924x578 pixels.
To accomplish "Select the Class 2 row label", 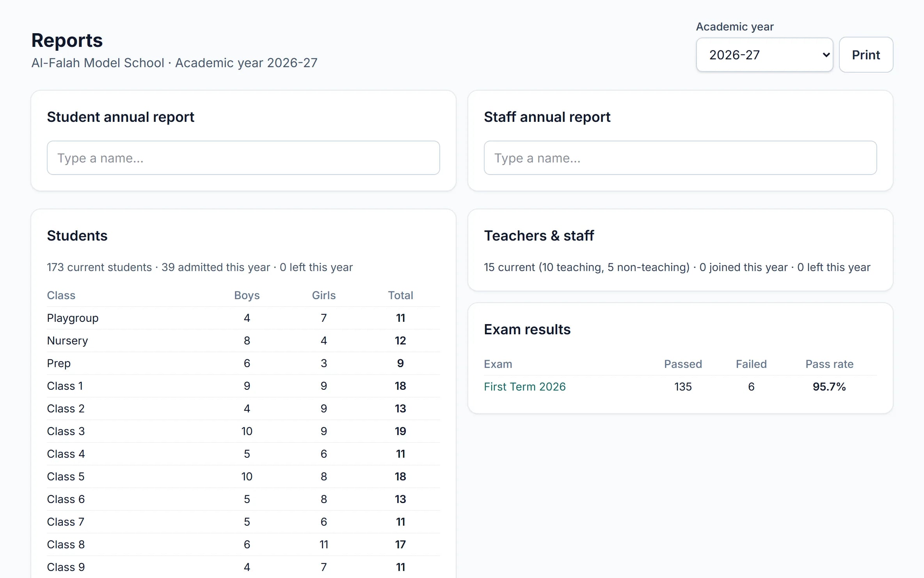I will pyautogui.click(x=66, y=409).
